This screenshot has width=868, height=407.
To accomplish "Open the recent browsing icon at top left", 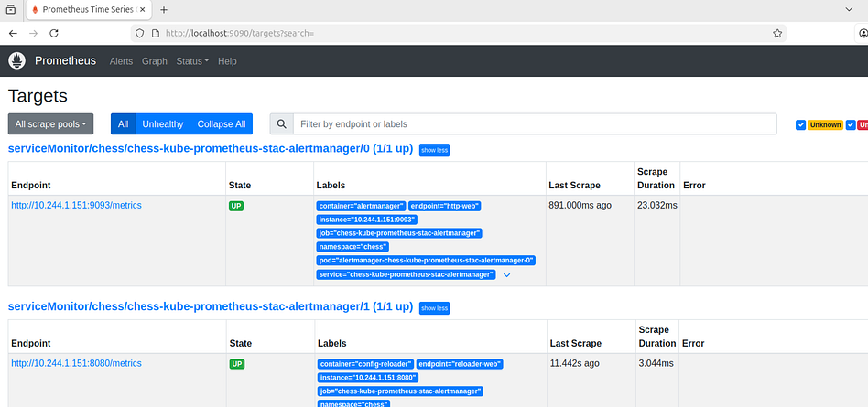I will pyautogui.click(x=10, y=9).
